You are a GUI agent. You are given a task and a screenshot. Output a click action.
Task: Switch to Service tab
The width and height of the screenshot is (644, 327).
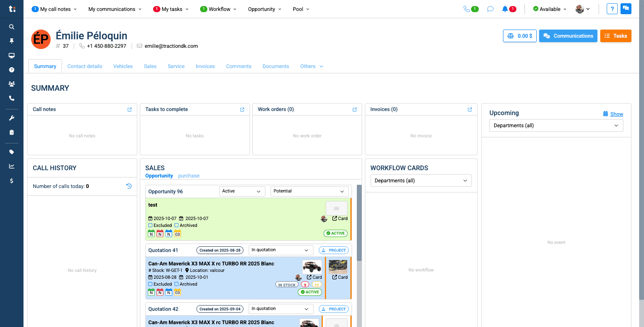(176, 66)
